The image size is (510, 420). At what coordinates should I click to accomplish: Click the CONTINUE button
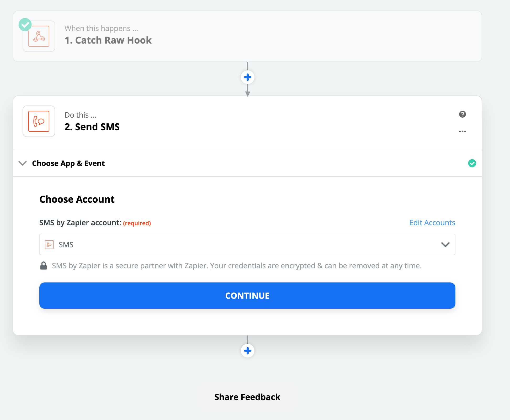pyautogui.click(x=247, y=295)
